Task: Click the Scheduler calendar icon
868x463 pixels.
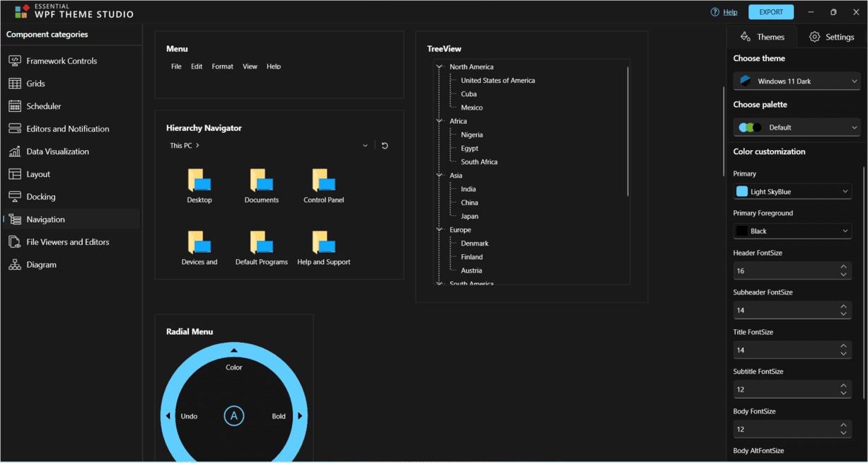Action: (x=14, y=106)
